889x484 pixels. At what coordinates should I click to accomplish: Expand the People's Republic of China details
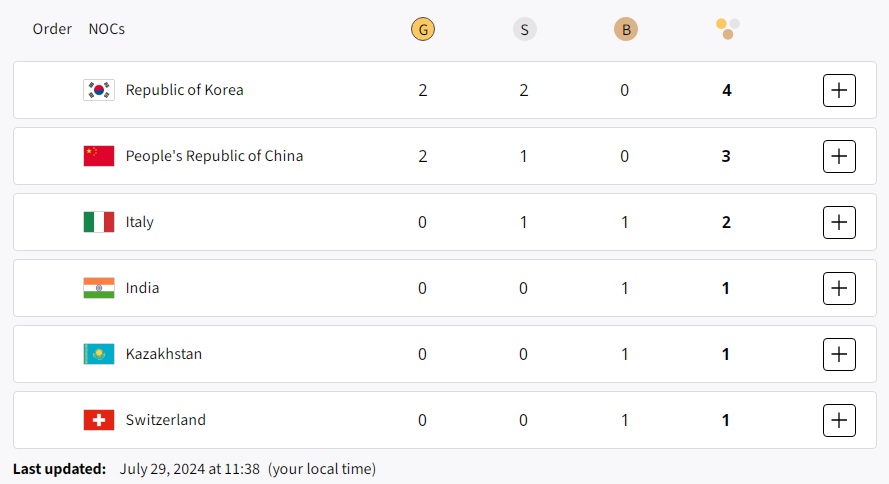[x=839, y=156]
